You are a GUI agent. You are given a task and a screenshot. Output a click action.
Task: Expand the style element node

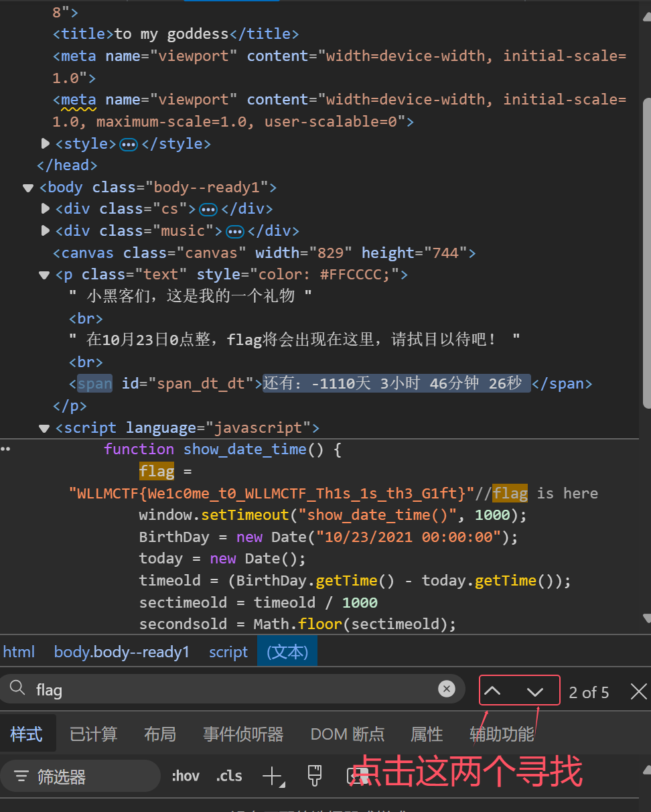click(45, 143)
